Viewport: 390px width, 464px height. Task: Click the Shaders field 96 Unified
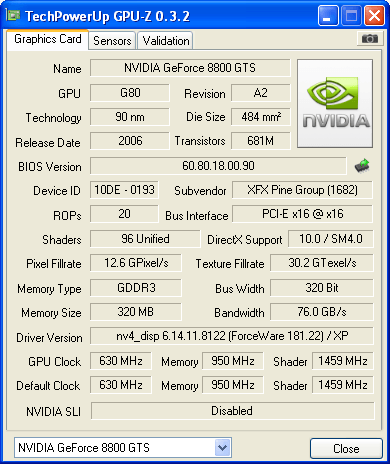[145, 239]
